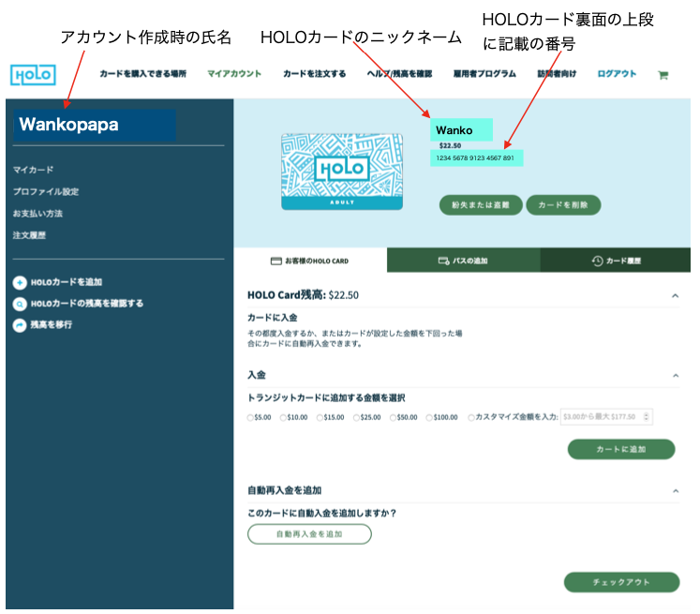This screenshot has height=614, width=700.
Task: Open カードを注文する menu item
Action: tap(314, 74)
